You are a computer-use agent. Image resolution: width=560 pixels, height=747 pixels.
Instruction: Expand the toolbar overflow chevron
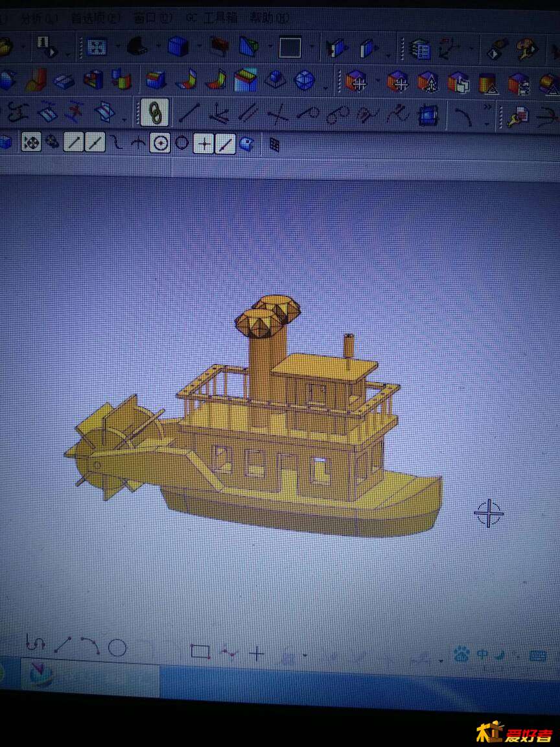tap(487, 107)
